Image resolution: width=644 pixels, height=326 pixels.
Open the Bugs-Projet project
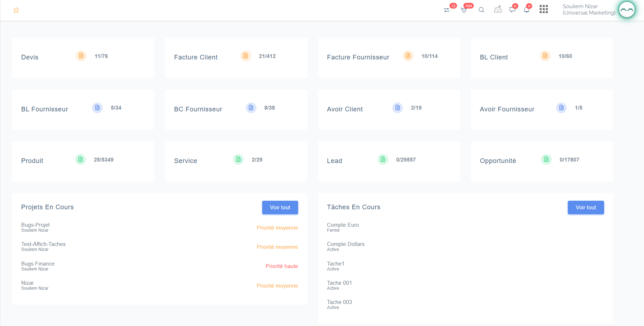[35, 225]
